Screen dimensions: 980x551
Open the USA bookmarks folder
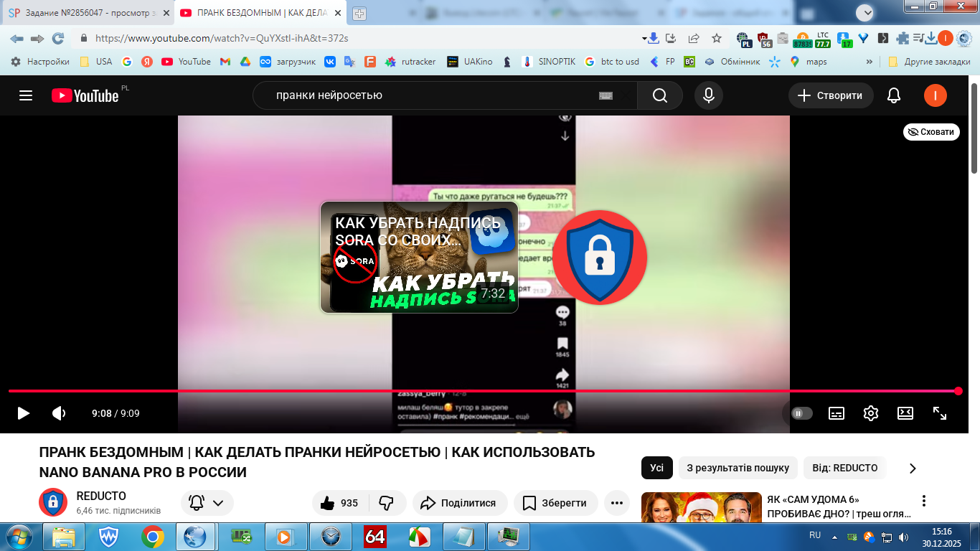pos(96,62)
